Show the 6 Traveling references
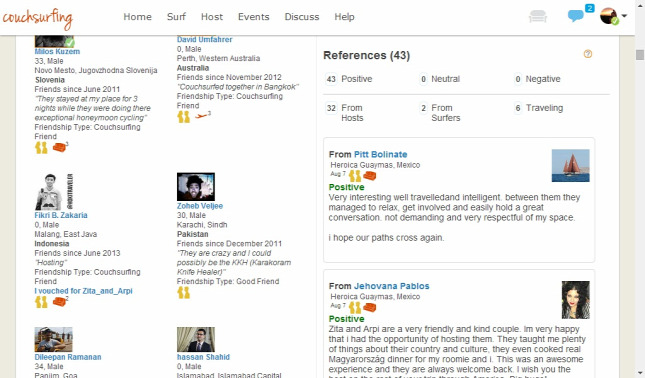This screenshot has height=378, width=645. click(538, 108)
